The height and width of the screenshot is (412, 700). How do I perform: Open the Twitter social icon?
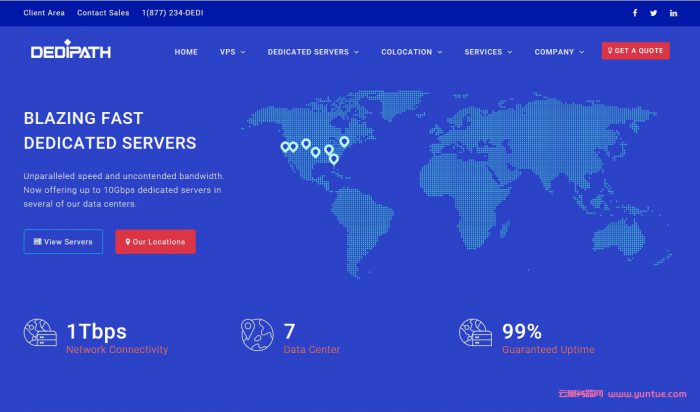[654, 13]
